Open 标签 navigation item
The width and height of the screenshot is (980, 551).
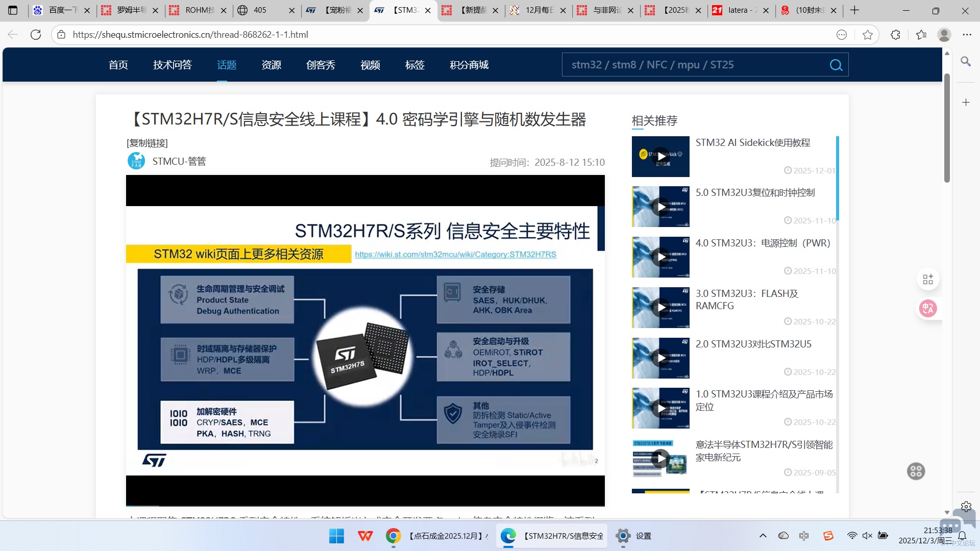coord(415,65)
